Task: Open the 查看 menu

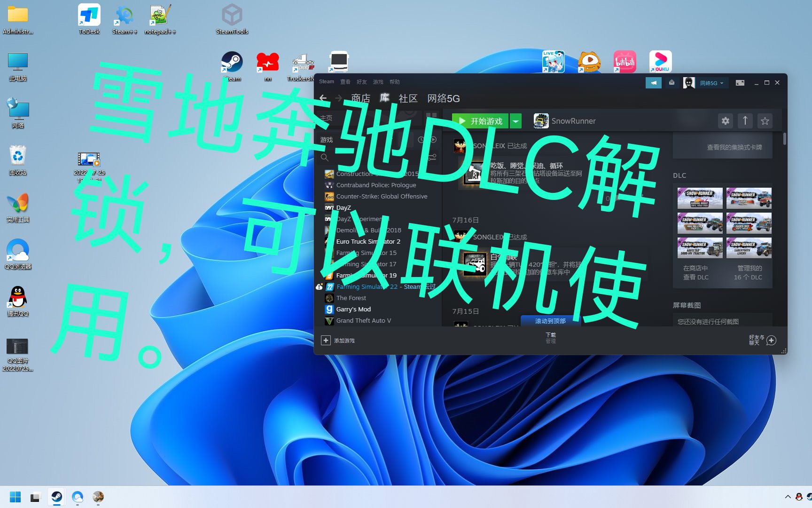Action: click(345, 82)
